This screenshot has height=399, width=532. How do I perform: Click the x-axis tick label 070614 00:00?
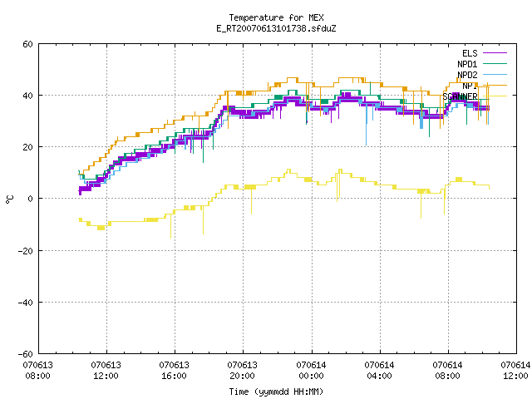point(311,371)
